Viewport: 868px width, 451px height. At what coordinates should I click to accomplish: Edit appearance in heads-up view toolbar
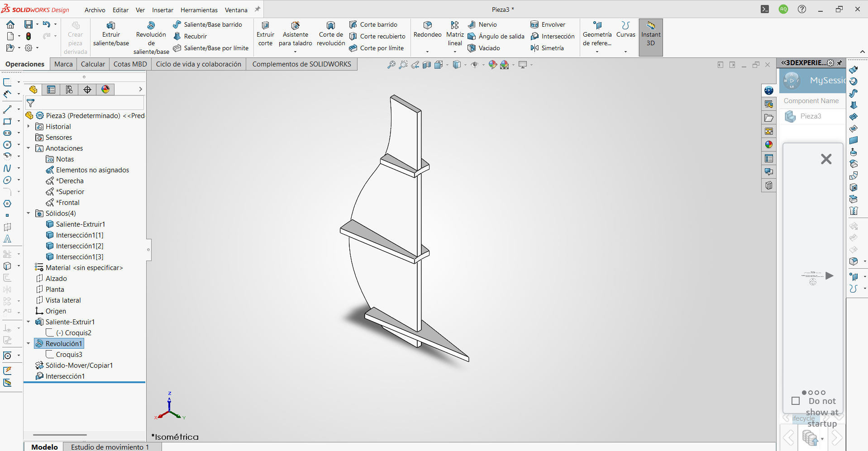[x=493, y=65]
